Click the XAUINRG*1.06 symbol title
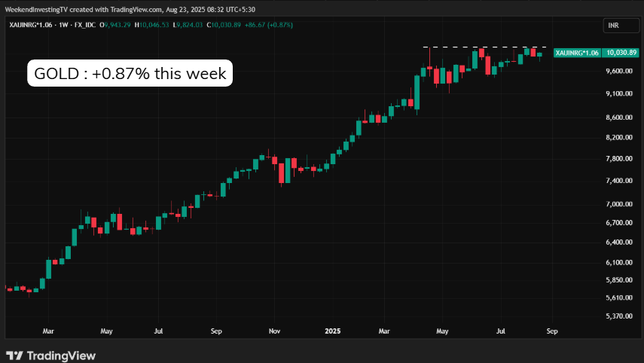 [x=31, y=25]
